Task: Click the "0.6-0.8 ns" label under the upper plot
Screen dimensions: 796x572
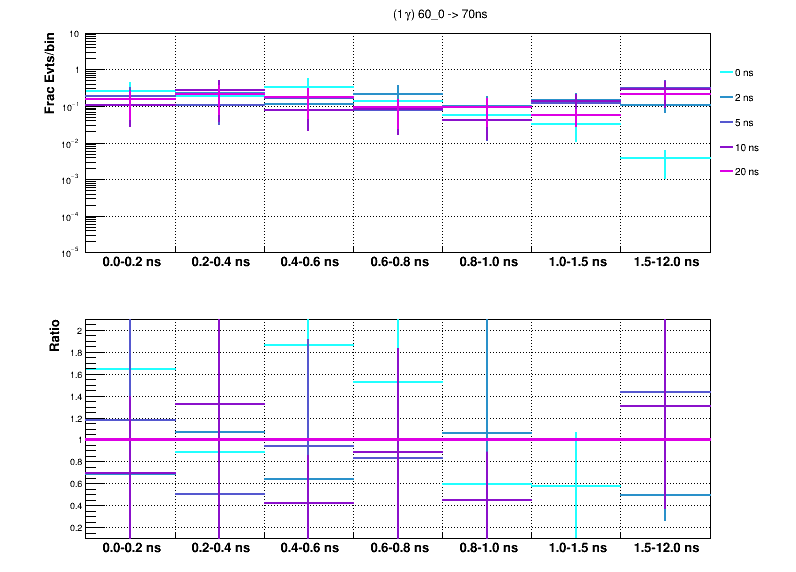Action: 398,264
